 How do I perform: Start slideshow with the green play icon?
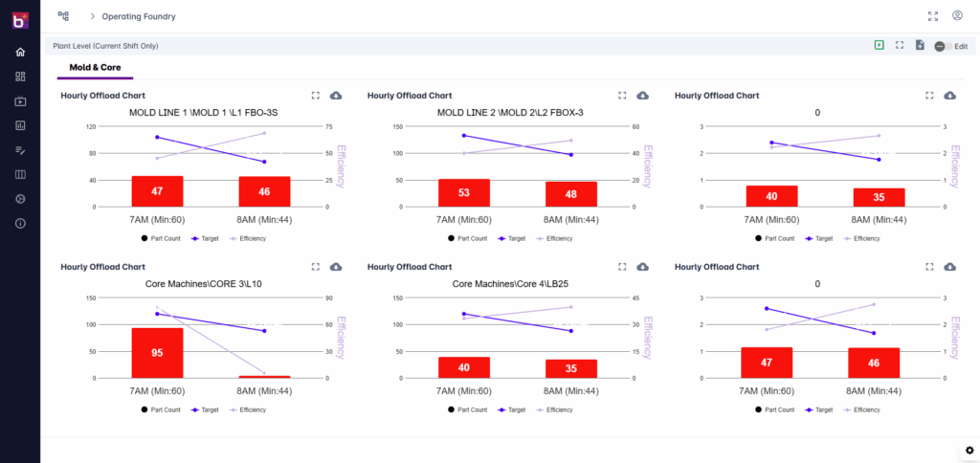(x=879, y=45)
